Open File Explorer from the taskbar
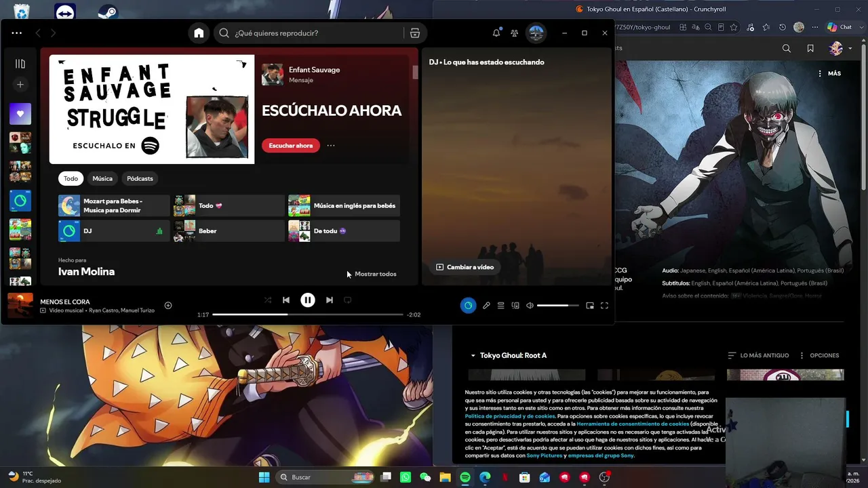This screenshot has width=868, height=488. coord(445,477)
